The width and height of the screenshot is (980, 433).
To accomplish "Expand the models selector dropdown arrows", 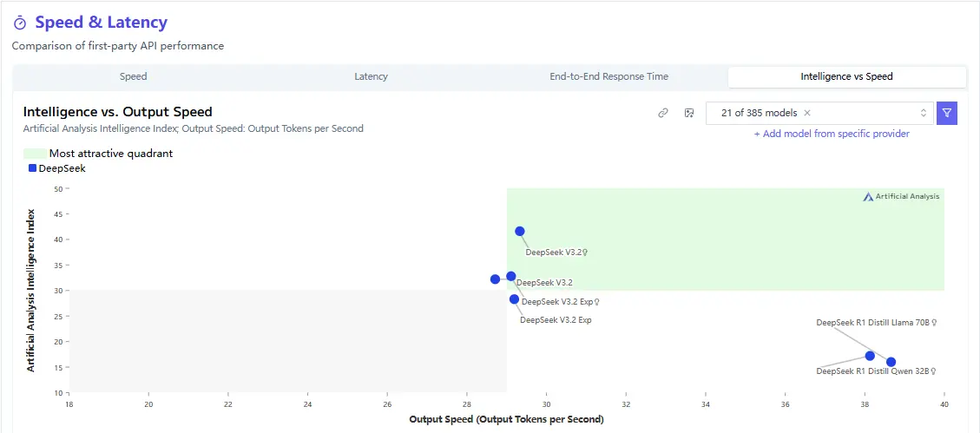I will point(923,113).
